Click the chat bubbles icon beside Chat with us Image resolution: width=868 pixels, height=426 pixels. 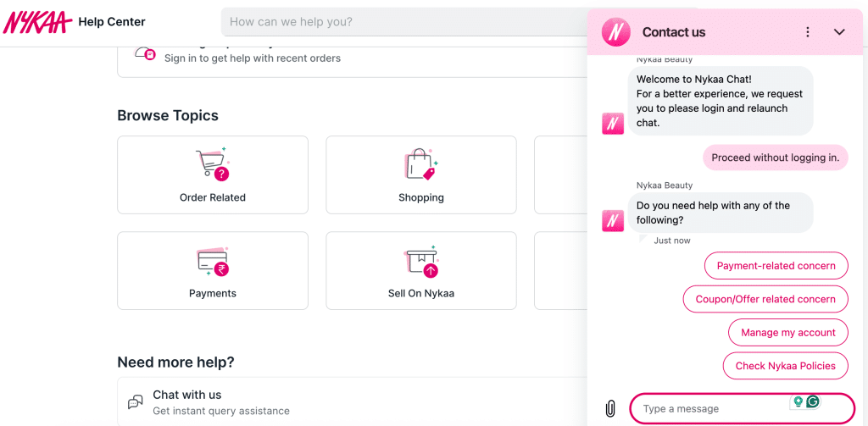coord(135,402)
